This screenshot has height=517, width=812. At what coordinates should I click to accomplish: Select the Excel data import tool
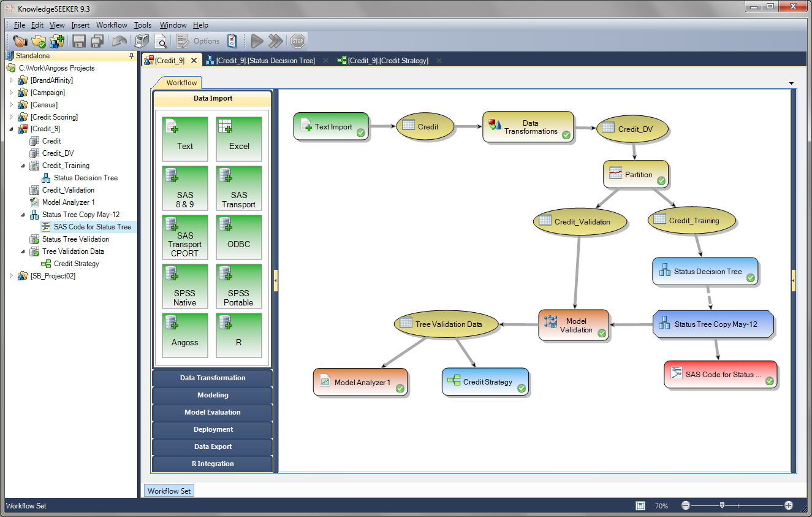pyautogui.click(x=238, y=139)
